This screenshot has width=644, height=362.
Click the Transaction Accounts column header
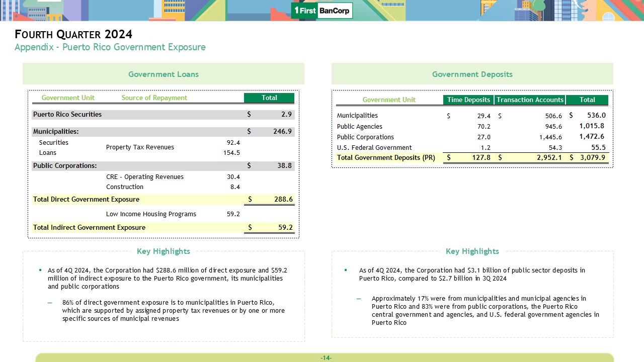(530, 100)
